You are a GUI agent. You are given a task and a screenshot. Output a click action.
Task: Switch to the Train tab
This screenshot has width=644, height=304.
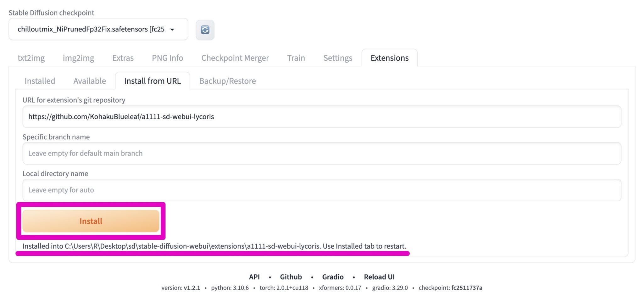[x=296, y=58]
